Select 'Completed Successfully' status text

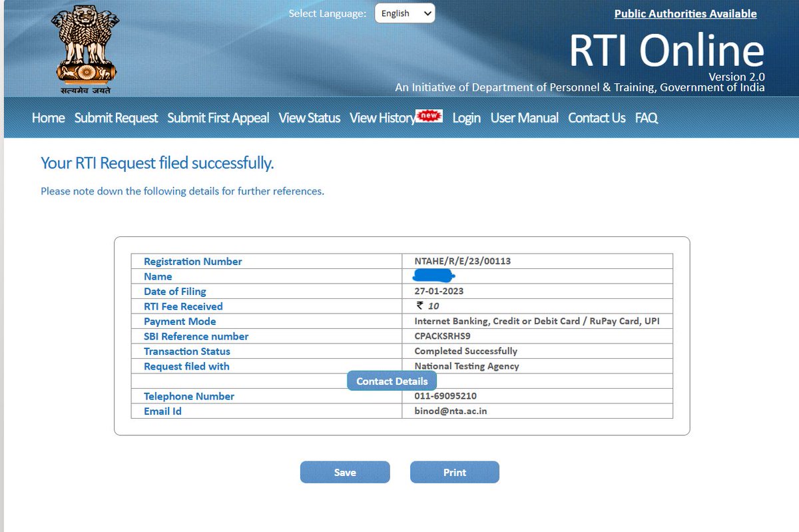pos(465,351)
